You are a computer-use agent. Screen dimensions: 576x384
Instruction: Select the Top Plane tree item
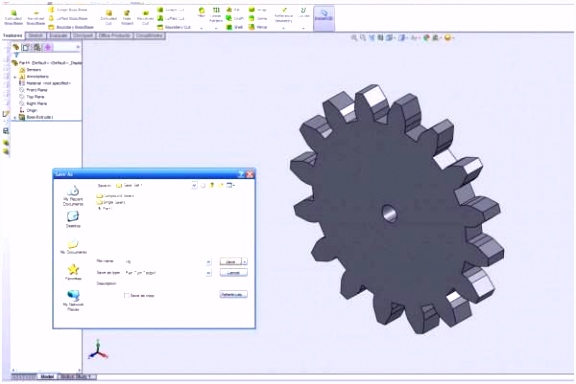(x=32, y=97)
